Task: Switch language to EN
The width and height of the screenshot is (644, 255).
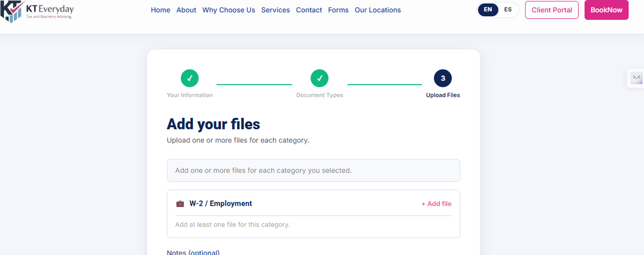Action: coord(488,10)
